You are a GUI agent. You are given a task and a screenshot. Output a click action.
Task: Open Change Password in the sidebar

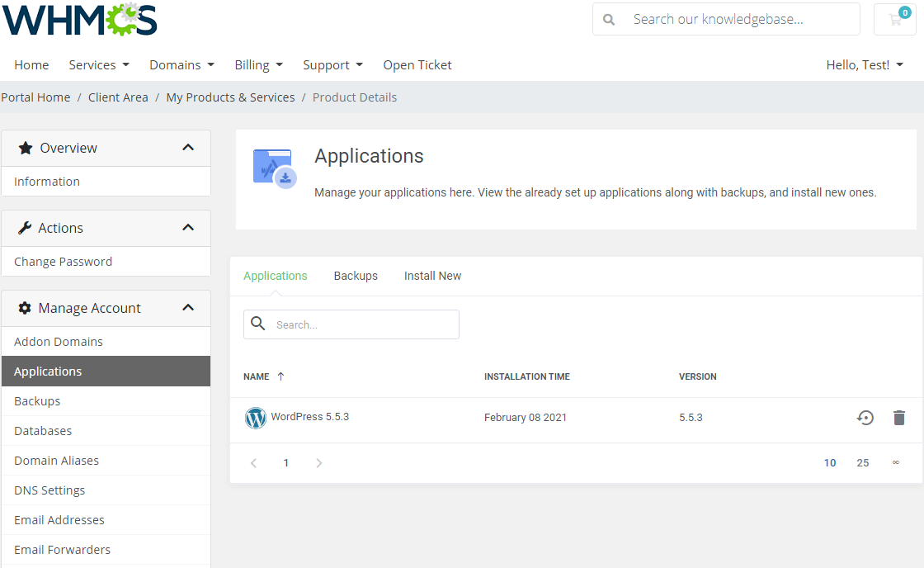[x=106, y=261]
